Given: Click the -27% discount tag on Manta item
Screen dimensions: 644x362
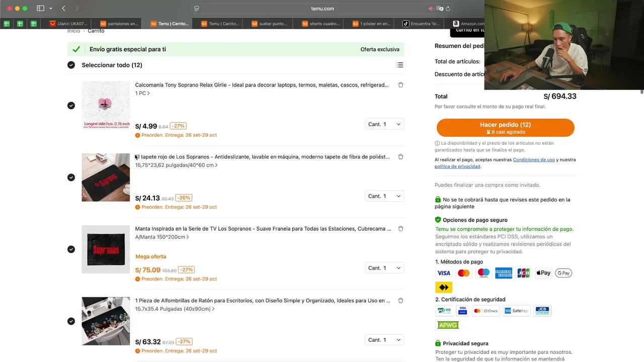Looking at the screenshot, I should click(x=186, y=270).
